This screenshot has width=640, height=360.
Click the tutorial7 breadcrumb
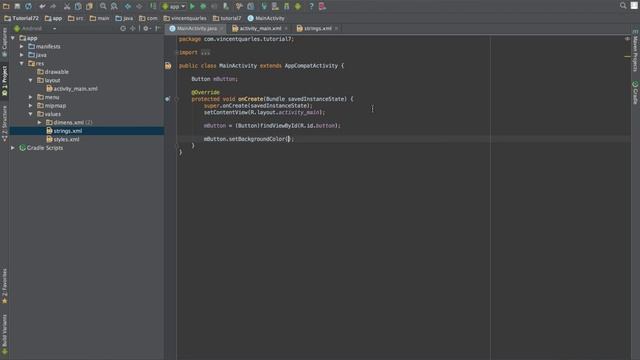227,18
